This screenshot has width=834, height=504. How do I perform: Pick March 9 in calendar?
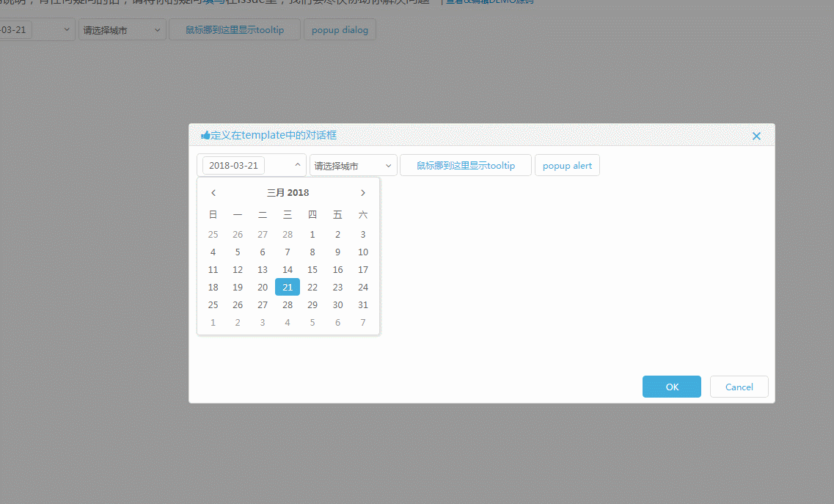tap(337, 252)
